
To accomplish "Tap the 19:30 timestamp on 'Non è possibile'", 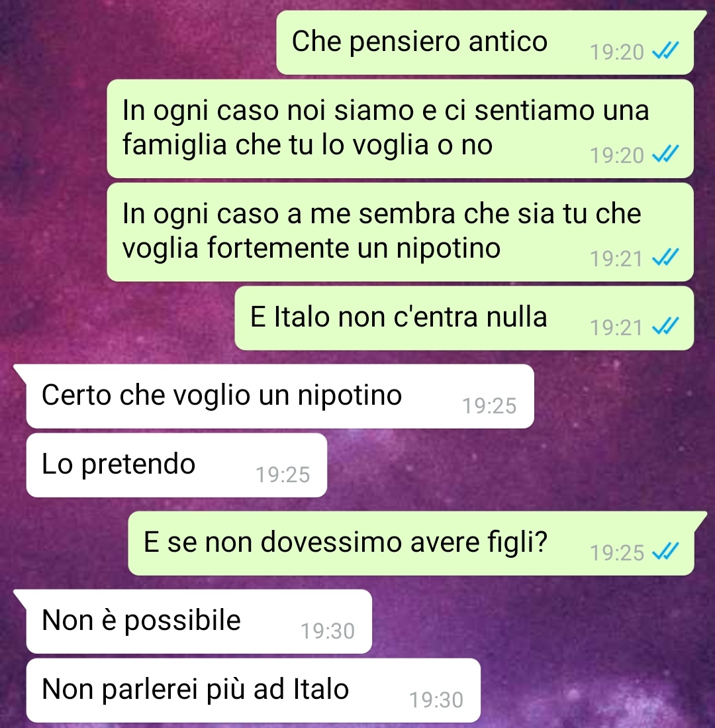I will [328, 631].
